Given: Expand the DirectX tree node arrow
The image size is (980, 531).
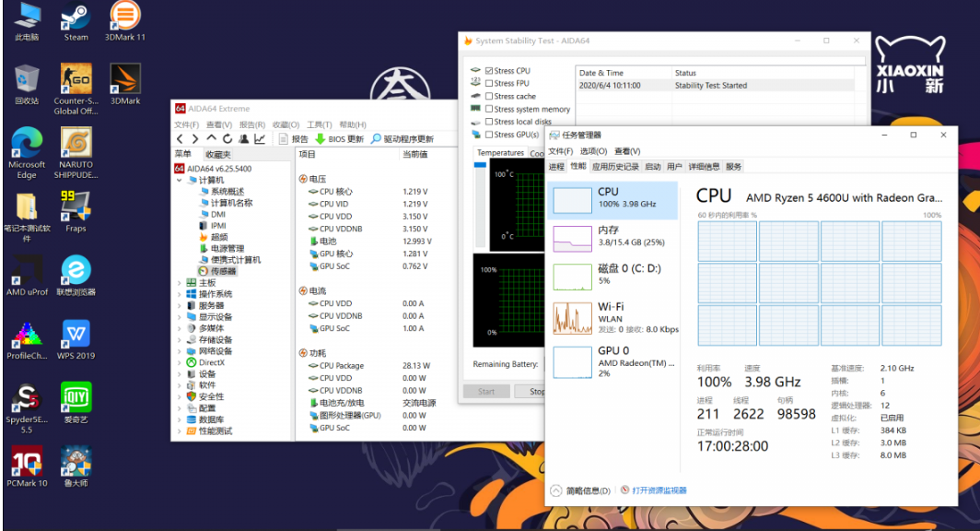Looking at the screenshot, I should 180,362.
